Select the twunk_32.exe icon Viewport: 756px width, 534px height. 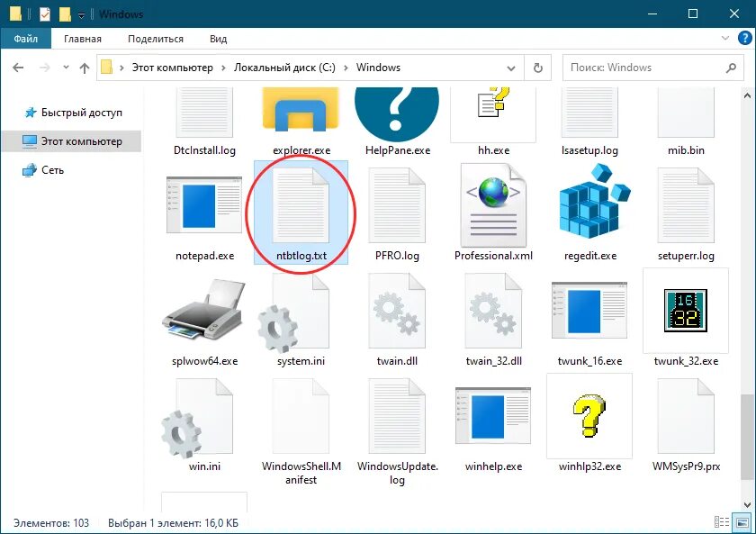(x=685, y=310)
